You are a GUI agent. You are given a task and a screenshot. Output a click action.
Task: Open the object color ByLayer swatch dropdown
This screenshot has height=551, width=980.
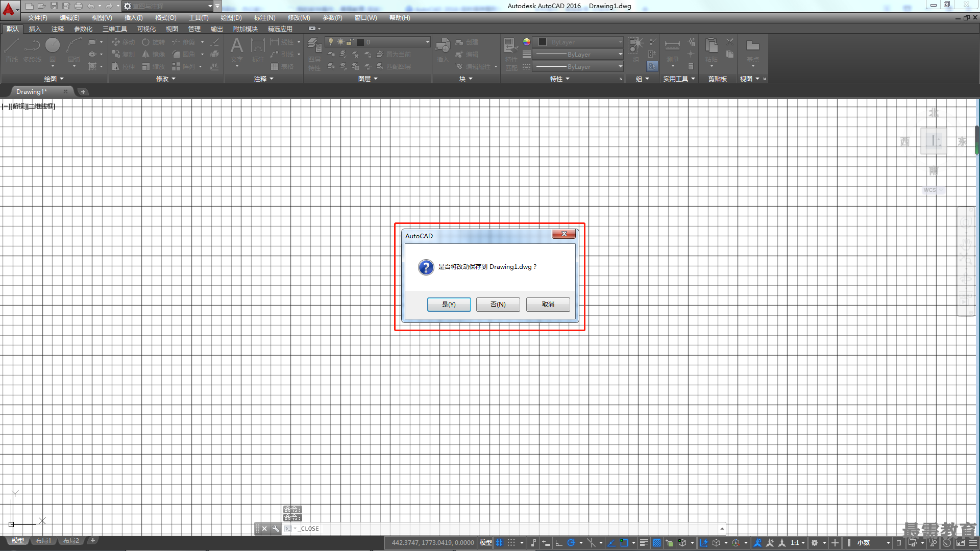(579, 42)
